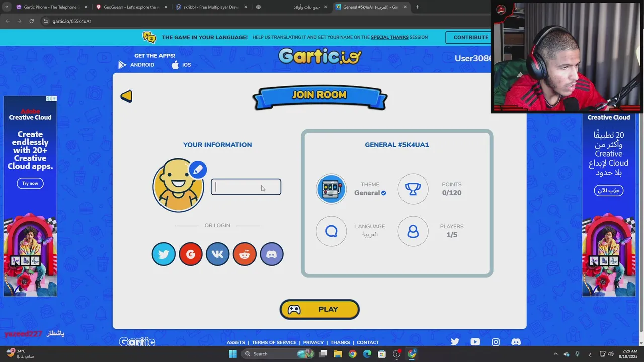644x362 pixels.
Task: Open Gartic YouTube channel from footer
Action: pos(475,342)
